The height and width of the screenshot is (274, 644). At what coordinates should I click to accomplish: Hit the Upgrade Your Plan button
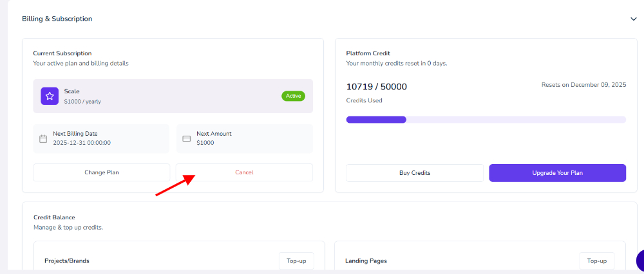557,173
